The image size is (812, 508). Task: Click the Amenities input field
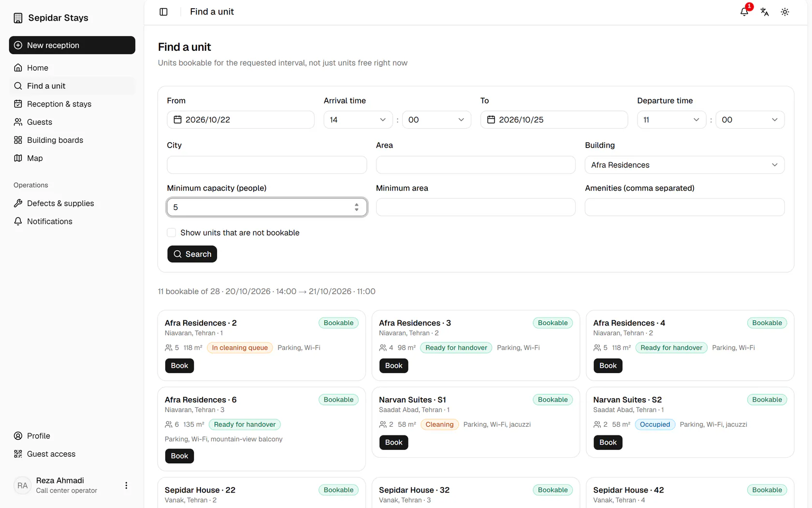pyautogui.click(x=684, y=207)
